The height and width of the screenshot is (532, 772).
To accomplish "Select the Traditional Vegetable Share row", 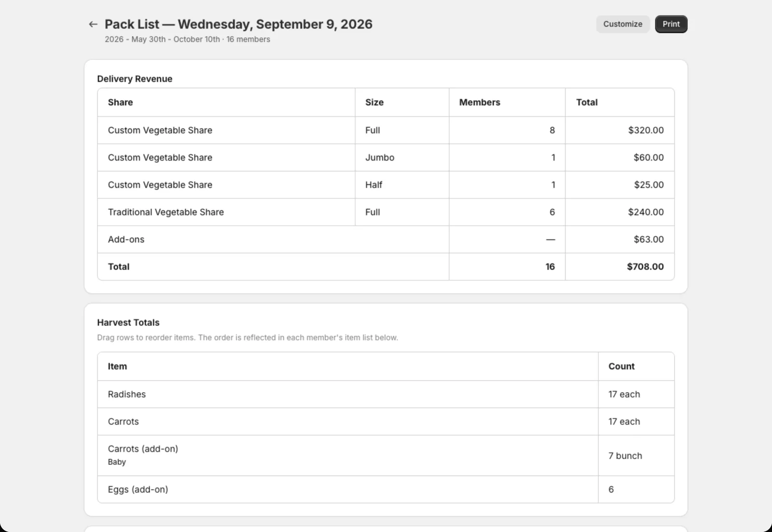I will pos(386,212).
